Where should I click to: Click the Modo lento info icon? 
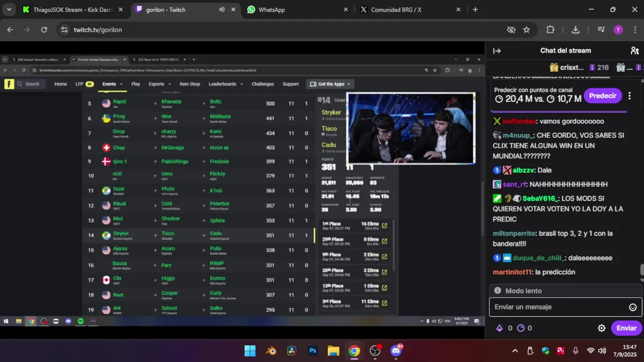498,291
